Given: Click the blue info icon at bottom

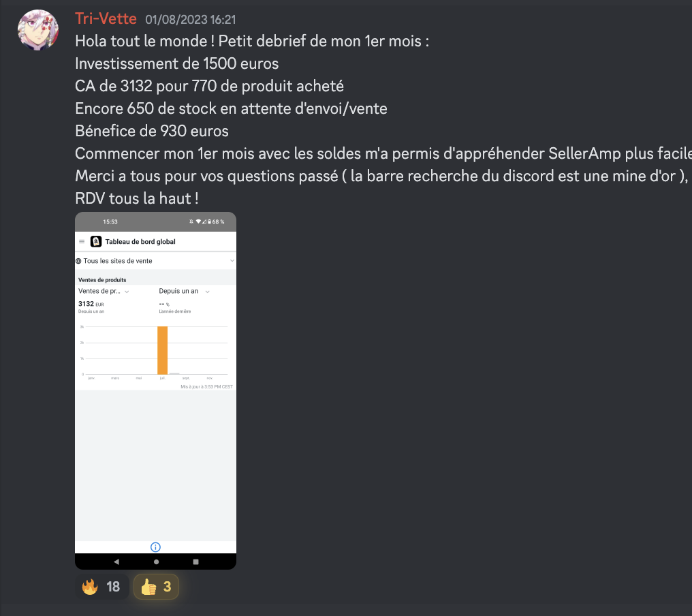Looking at the screenshot, I should (155, 547).
